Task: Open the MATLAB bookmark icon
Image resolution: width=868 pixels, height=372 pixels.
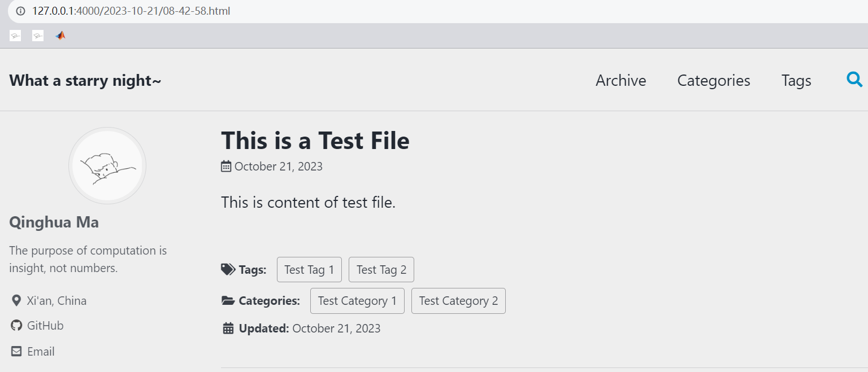Action: 60,36
